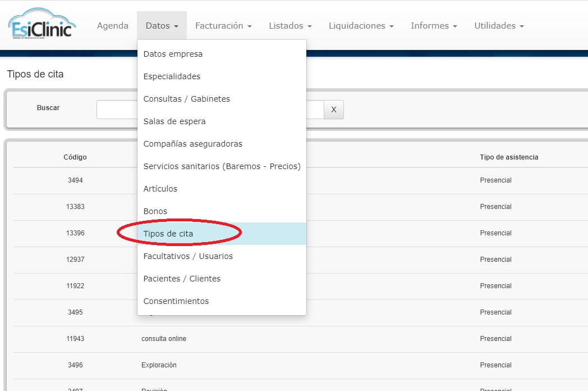Choose Tipos de cita menu entry
Image resolution: width=588 pixels, height=391 pixels.
pyautogui.click(x=222, y=234)
